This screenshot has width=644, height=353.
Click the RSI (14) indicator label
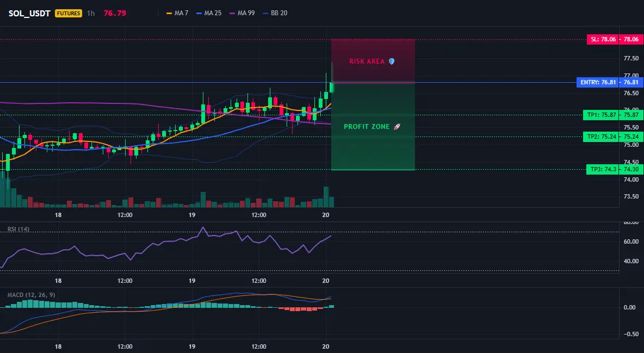[18, 229]
